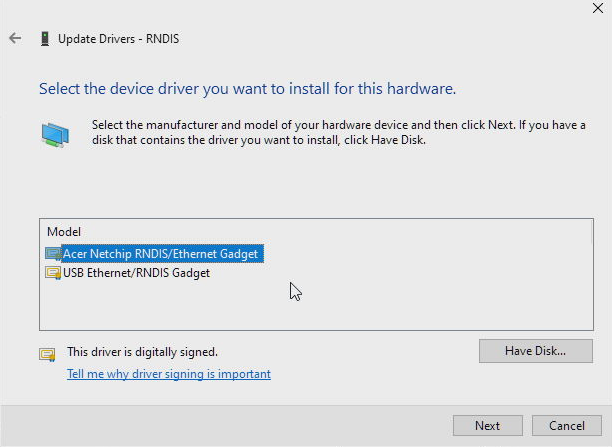612x447 pixels.
Task: Select Acer Netchip RNDIS/Ethernet Gadget model
Action: click(x=160, y=254)
